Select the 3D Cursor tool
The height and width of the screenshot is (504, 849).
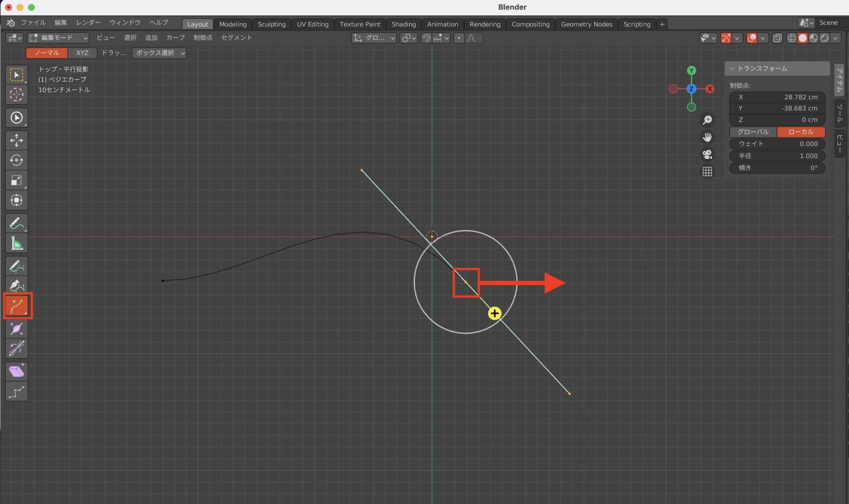17,95
